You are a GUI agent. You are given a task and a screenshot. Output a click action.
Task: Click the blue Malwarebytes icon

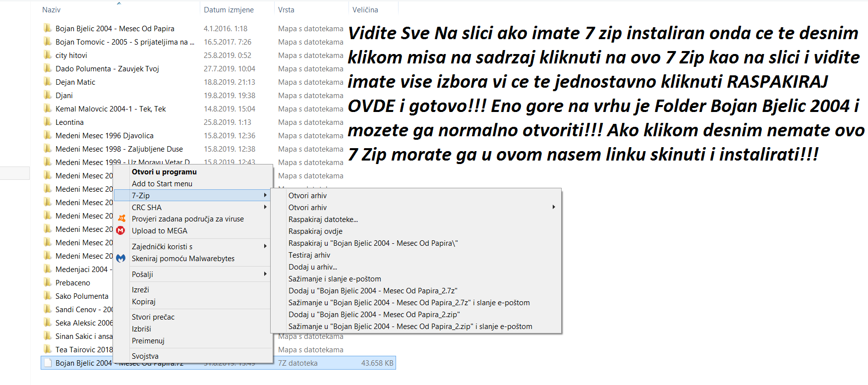coord(120,258)
